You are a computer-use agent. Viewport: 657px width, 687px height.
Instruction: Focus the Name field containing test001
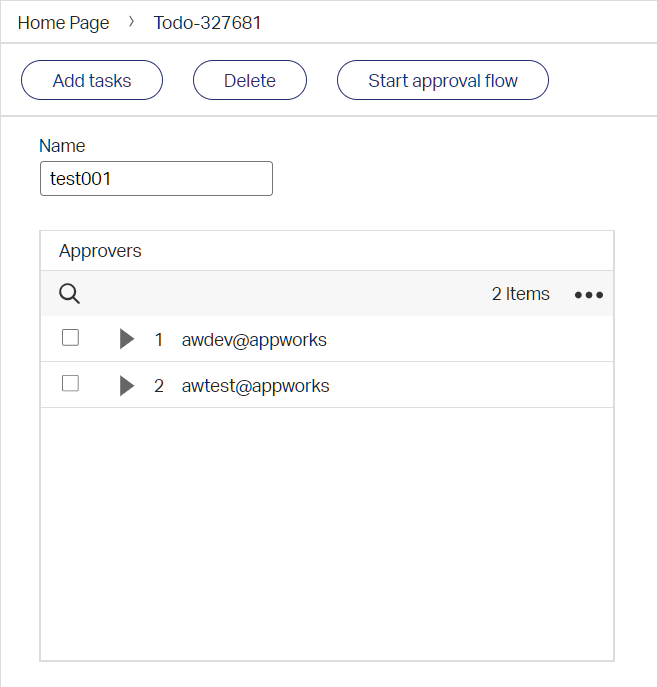(156, 179)
